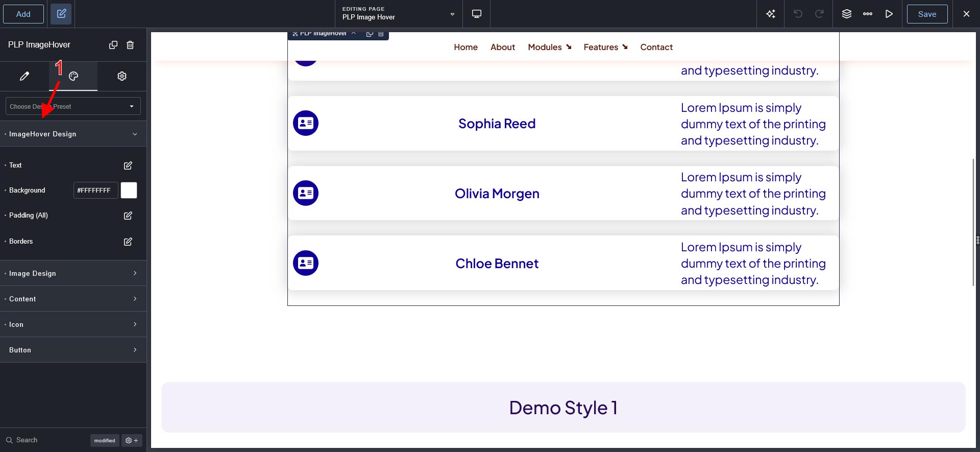Duplicate widget from canvas label bar
The image size is (980, 452).
click(370, 34)
